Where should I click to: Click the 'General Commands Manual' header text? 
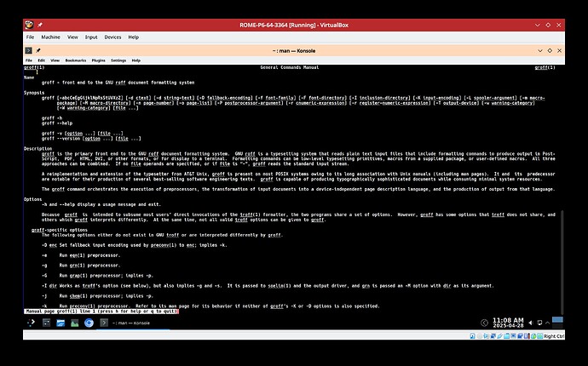[x=290, y=67]
